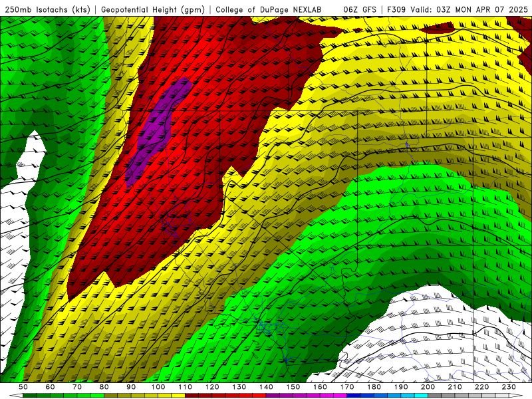This screenshot has width=532, height=399.
Task: Click the '06Z GFS' model run label
Action: (x=360, y=9)
